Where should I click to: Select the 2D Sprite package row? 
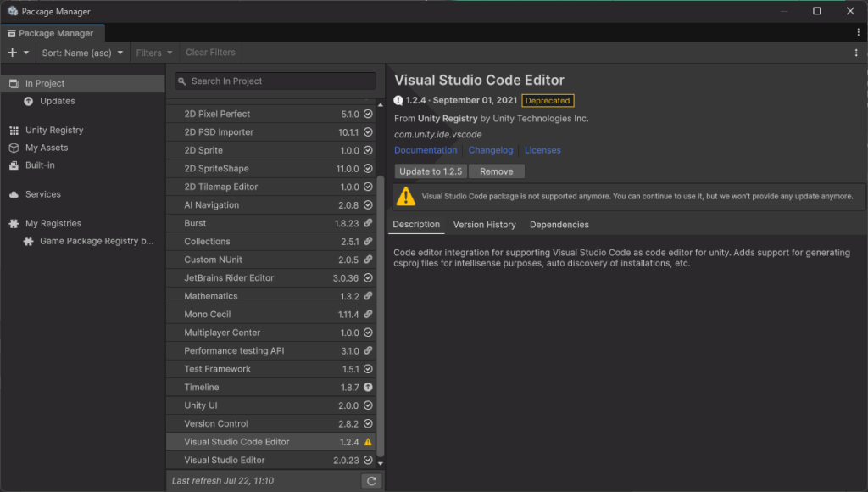coord(271,150)
